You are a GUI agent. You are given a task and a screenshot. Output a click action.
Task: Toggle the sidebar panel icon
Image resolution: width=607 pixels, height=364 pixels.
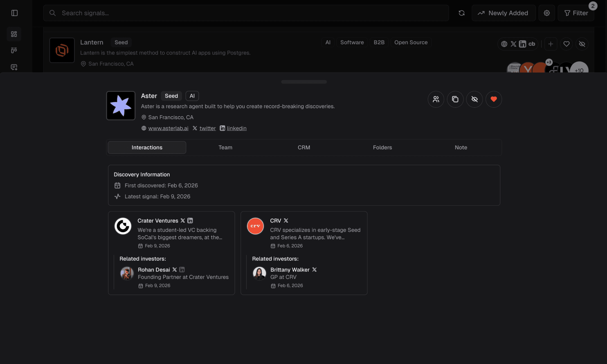14,13
